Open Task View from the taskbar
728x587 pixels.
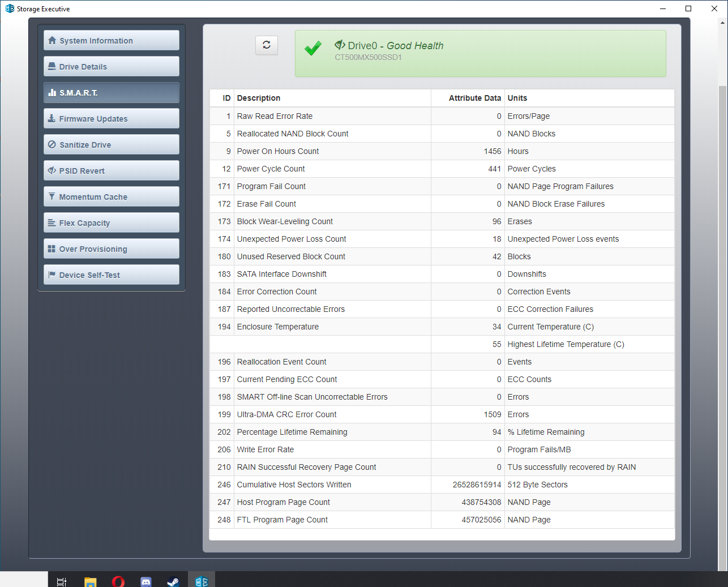pos(62,581)
